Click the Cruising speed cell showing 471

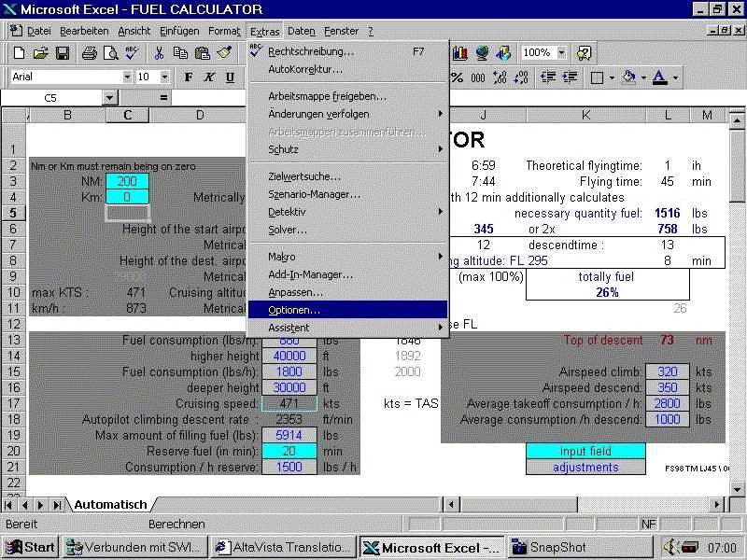pos(289,404)
